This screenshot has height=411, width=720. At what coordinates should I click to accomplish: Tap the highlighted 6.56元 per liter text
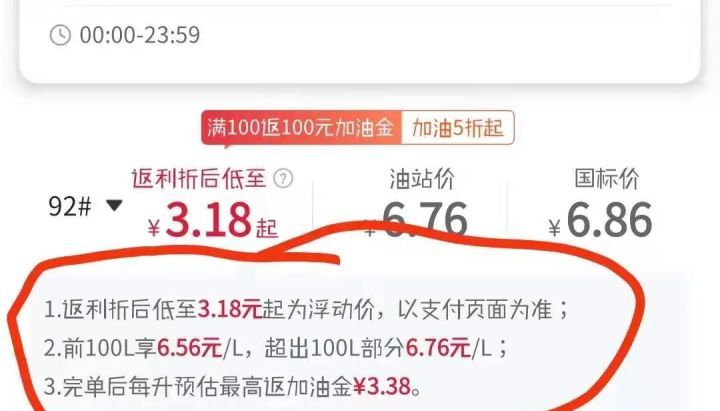tap(189, 348)
